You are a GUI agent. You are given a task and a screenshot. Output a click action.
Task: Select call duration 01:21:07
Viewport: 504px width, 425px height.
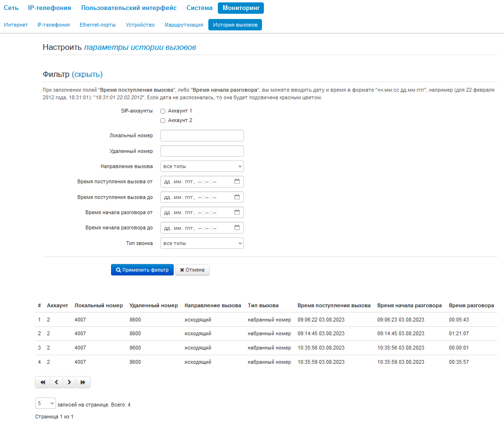459,333
